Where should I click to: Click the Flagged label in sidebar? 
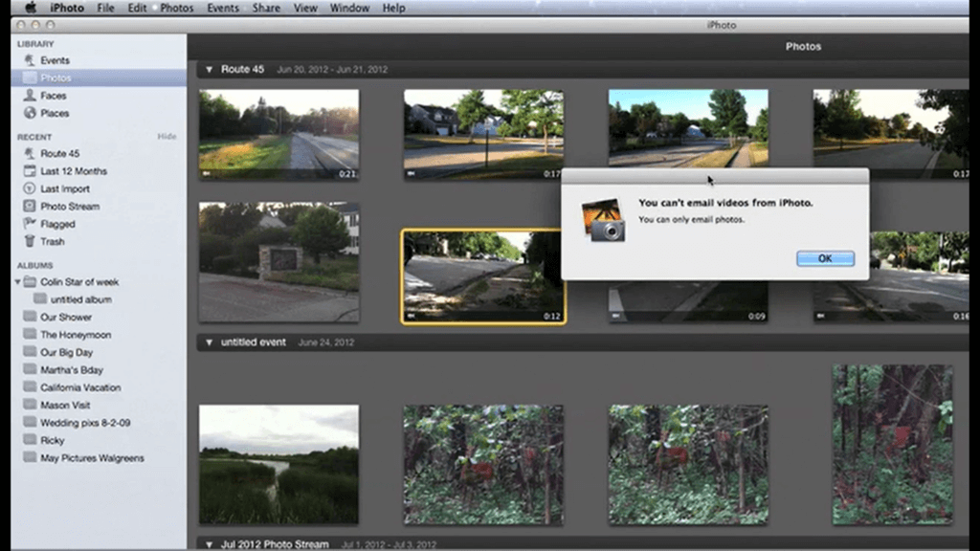57,224
